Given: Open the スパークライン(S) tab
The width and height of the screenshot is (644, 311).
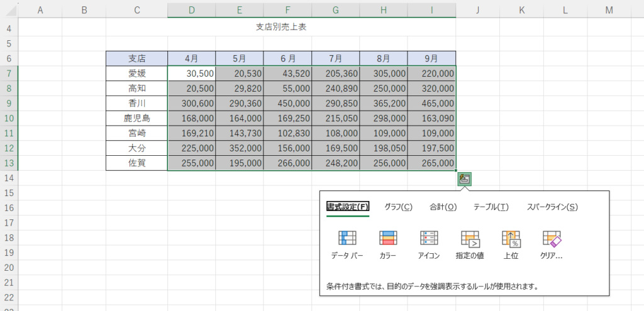Looking at the screenshot, I should pyautogui.click(x=552, y=207).
